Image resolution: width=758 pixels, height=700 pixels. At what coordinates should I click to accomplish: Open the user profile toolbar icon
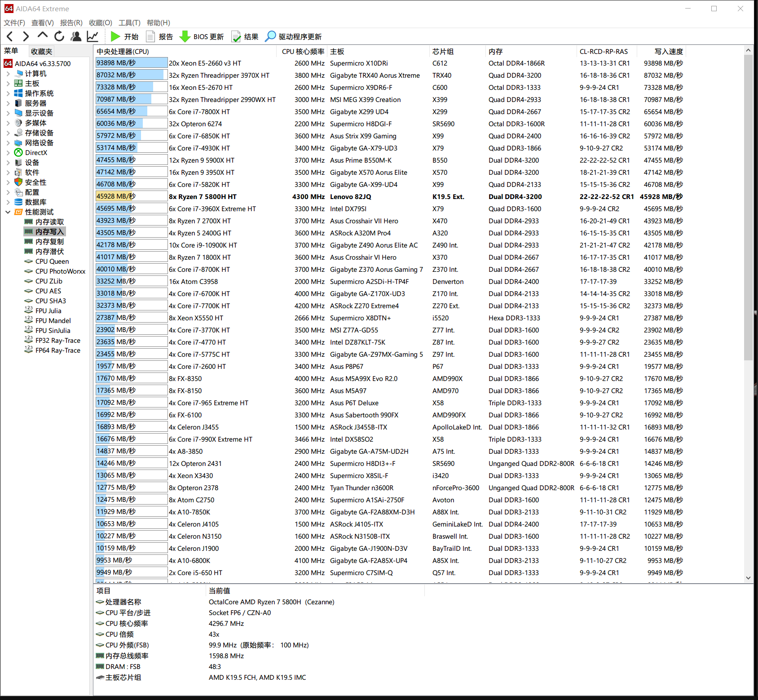(x=76, y=36)
